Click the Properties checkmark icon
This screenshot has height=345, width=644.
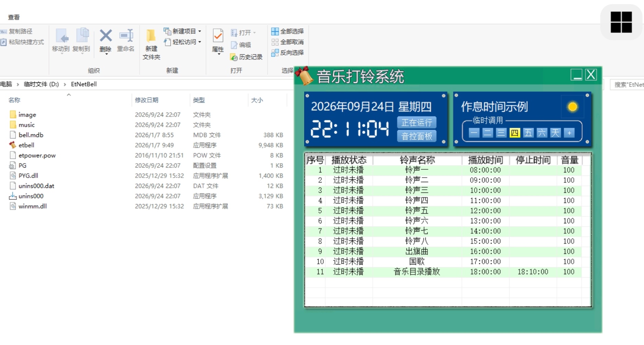[x=218, y=36]
